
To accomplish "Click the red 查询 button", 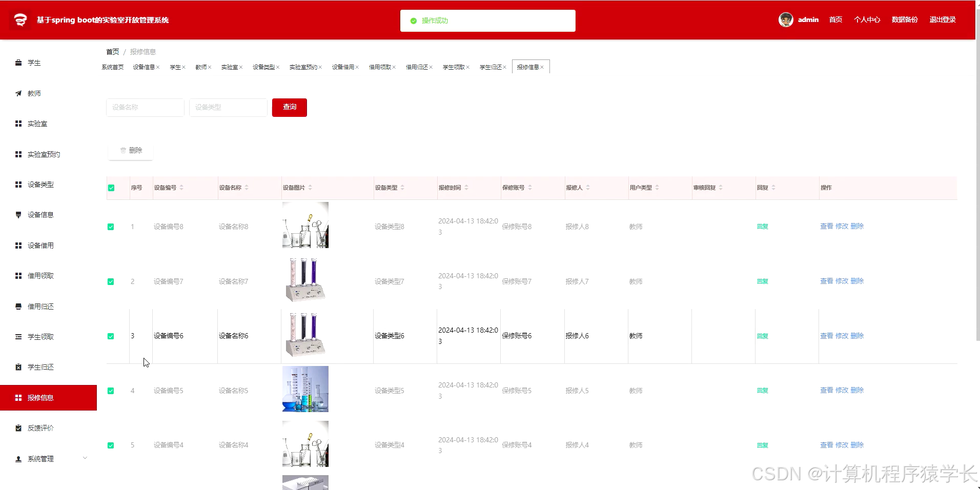I will 290,107.
